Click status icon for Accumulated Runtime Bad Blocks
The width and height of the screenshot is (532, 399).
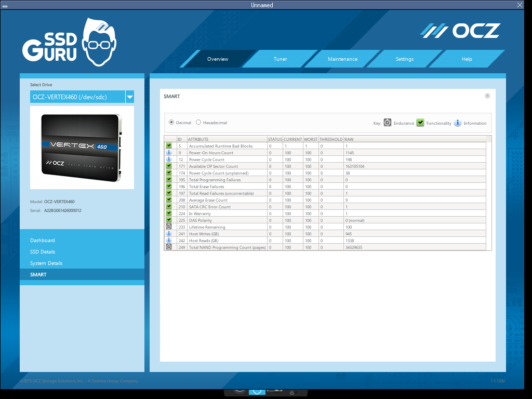tap(169, 145)
